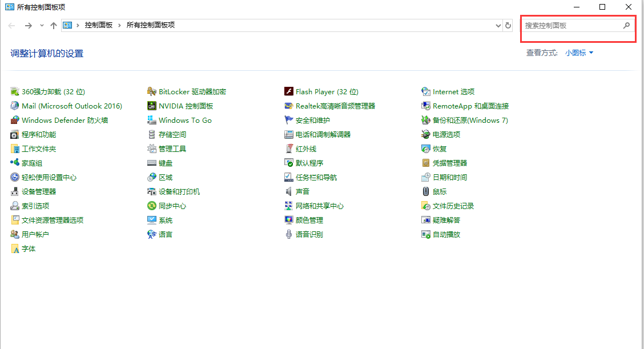This screenshot has height=349, width=644.
Task: Open the 颜色管理 link
Action: click(x=309, y=220)
